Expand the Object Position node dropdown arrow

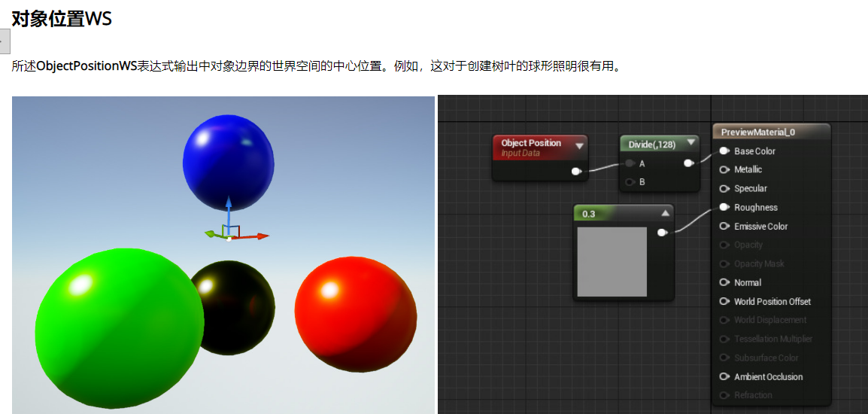click(580, 146)
